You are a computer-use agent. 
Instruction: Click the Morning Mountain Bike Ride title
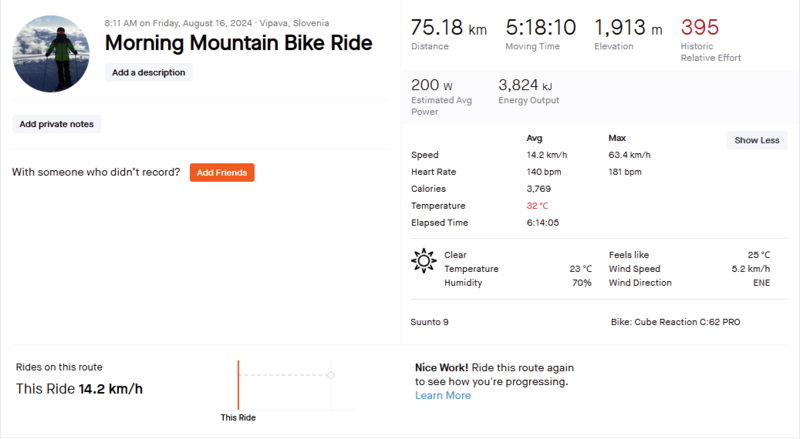click(238, 43)
